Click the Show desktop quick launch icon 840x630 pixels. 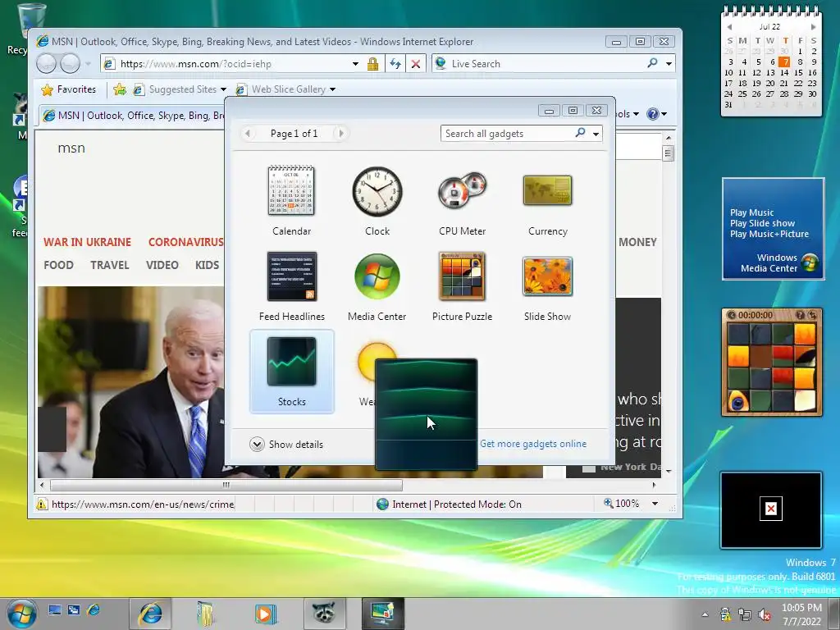pyautogui.click(x=55, y=609)
